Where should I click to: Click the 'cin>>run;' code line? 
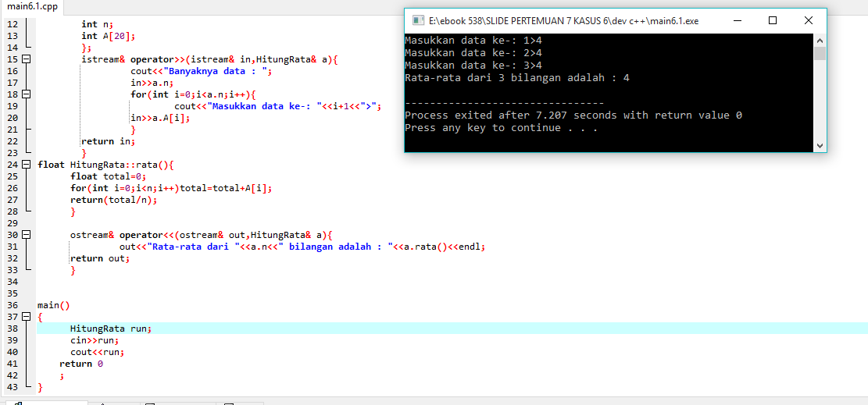click(95, 340)
